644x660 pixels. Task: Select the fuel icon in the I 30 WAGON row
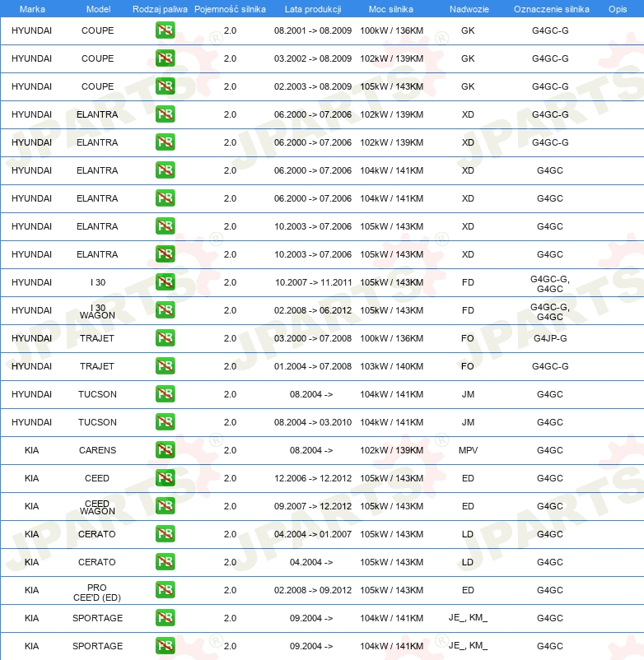165,310
